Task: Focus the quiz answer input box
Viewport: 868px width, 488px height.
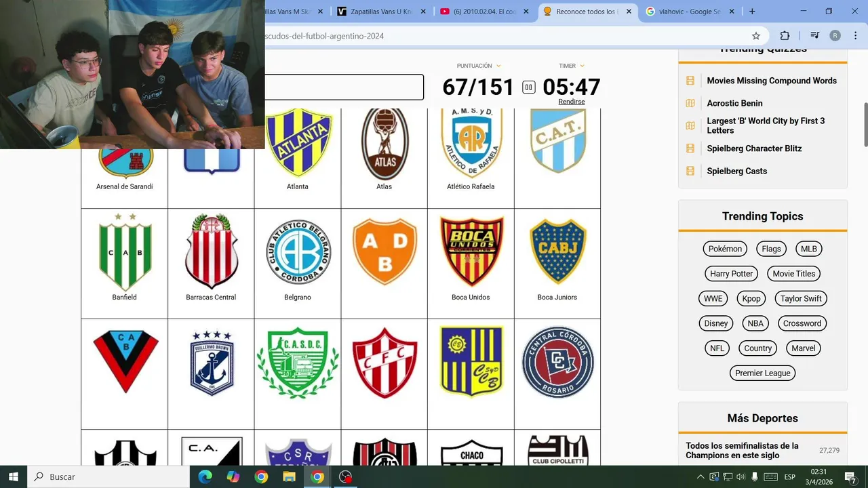Action: (x=344, y=87)
